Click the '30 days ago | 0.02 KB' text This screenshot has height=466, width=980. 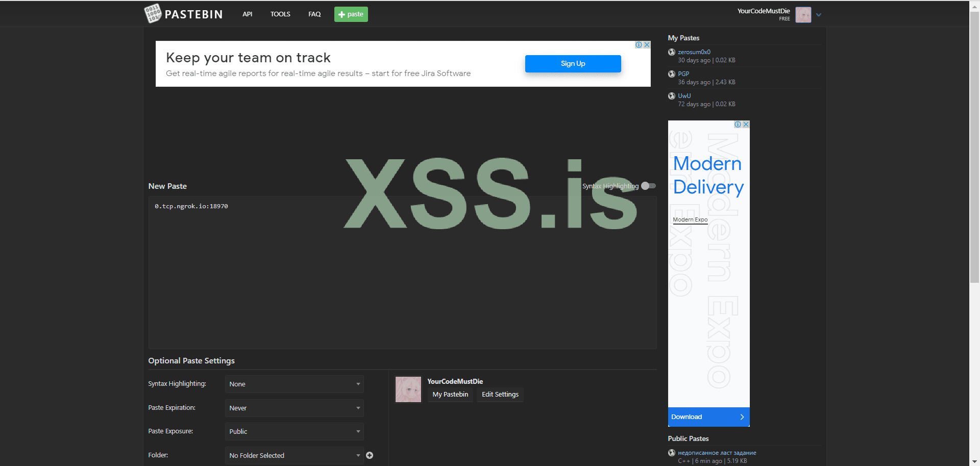[706, 60]
